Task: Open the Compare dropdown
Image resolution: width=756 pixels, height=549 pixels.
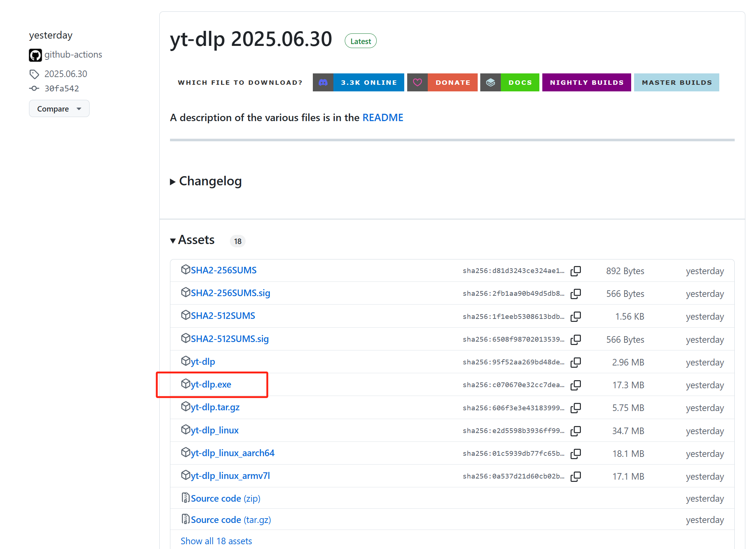Action: [x=59, y=109]
